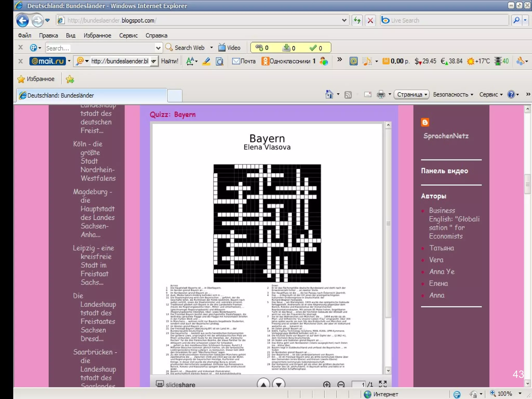The width and height of the screenshot is (532, 399).
Task: Click the Add to Favorites star icon
Action: pos(70,79)
